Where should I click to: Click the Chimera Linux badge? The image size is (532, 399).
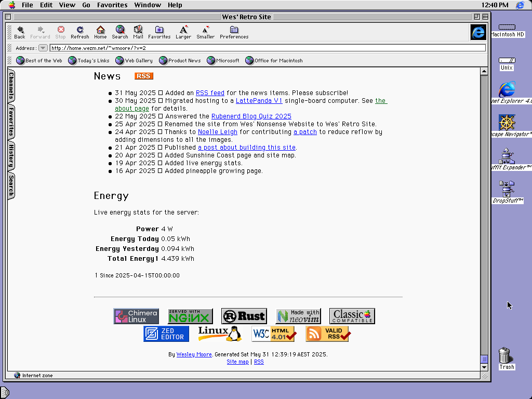[136, 316]
